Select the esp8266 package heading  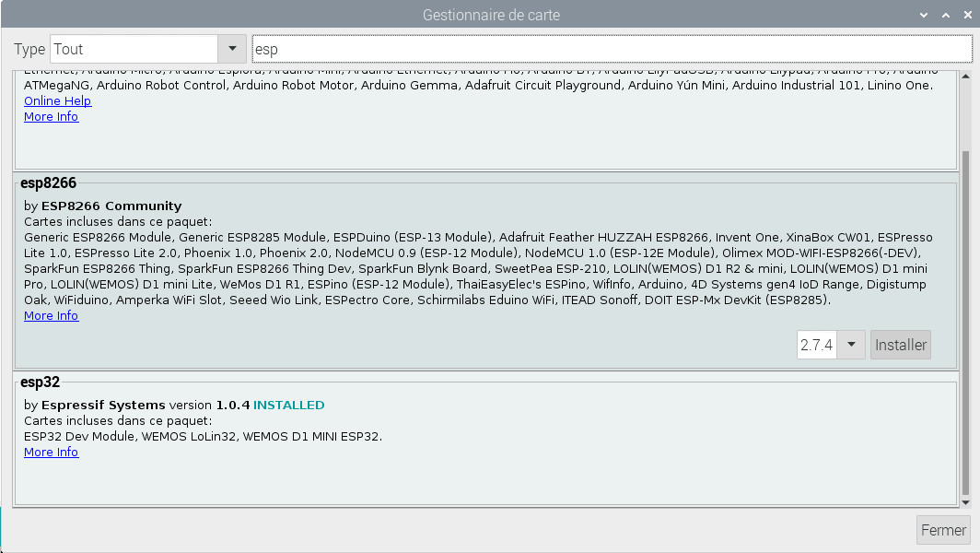(48, 183)
